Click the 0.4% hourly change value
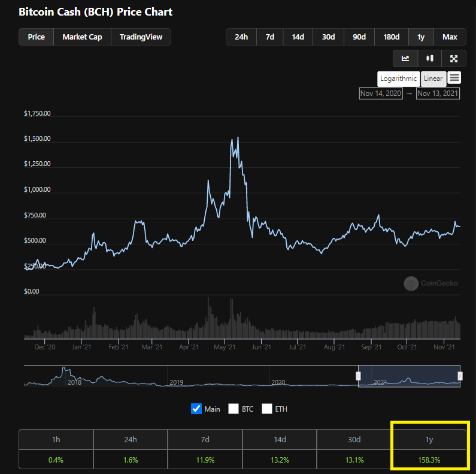Image resolution: width=476 pixels, height=474 pixels. [x=56, y=460]
